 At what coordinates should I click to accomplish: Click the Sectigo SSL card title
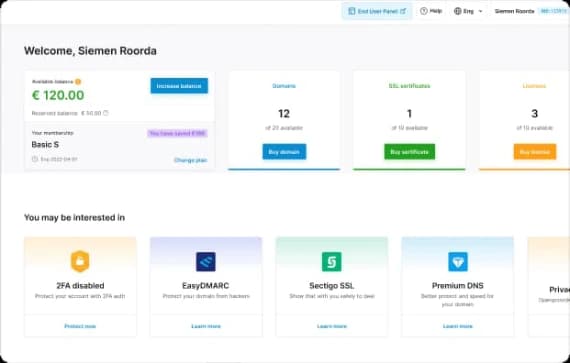pos(332,286)
